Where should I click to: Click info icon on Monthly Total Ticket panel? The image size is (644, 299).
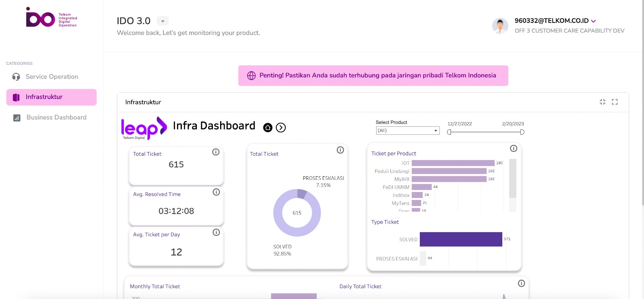[521, 283]
